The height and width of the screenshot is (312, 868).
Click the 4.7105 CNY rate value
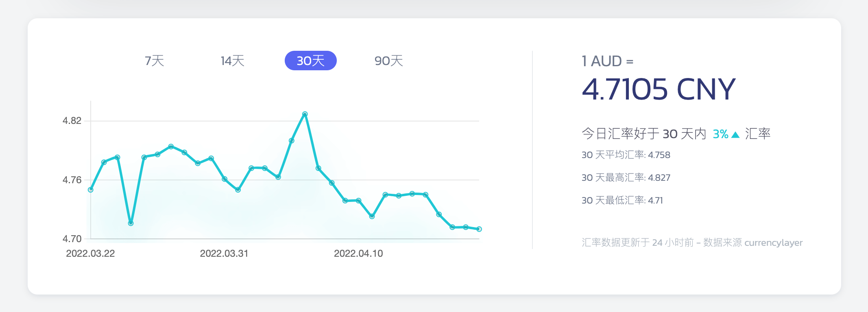point(659,89)
